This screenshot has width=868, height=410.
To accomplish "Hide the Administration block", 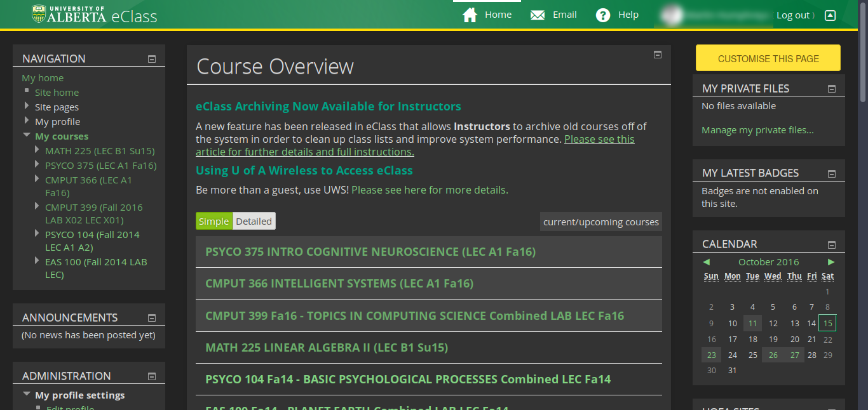I will click(152, 376).
